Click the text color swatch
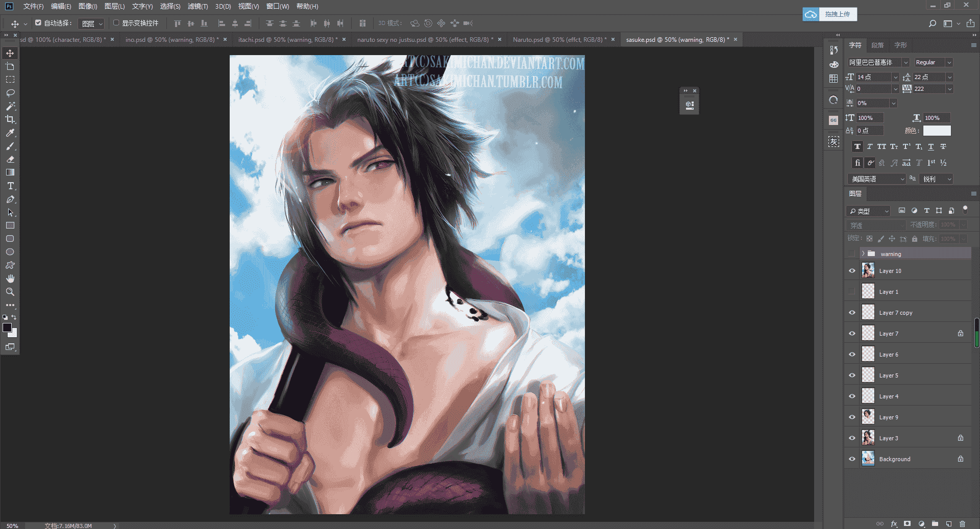Image resolution: width=980 pixels, height=529 pixels. point(937,131)
